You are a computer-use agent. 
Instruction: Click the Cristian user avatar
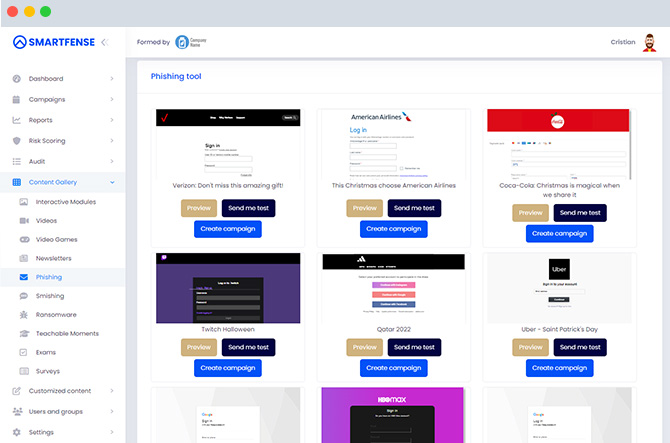[649, 43]
